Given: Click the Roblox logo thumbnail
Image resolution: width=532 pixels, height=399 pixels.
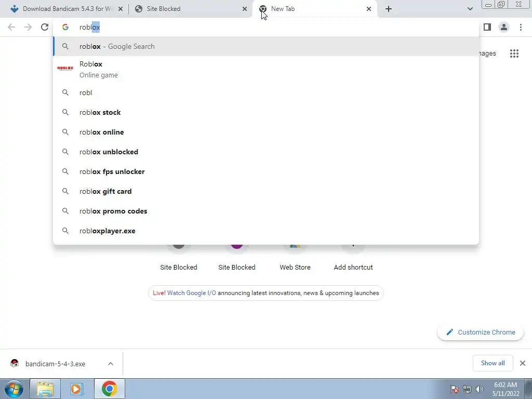Looking at the screenshot, I should (65, 69).
